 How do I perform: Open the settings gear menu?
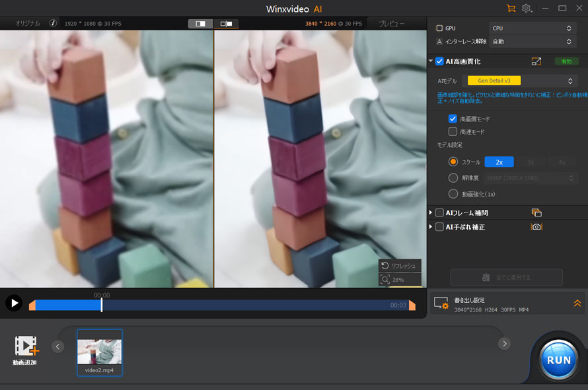coord(527,9)
